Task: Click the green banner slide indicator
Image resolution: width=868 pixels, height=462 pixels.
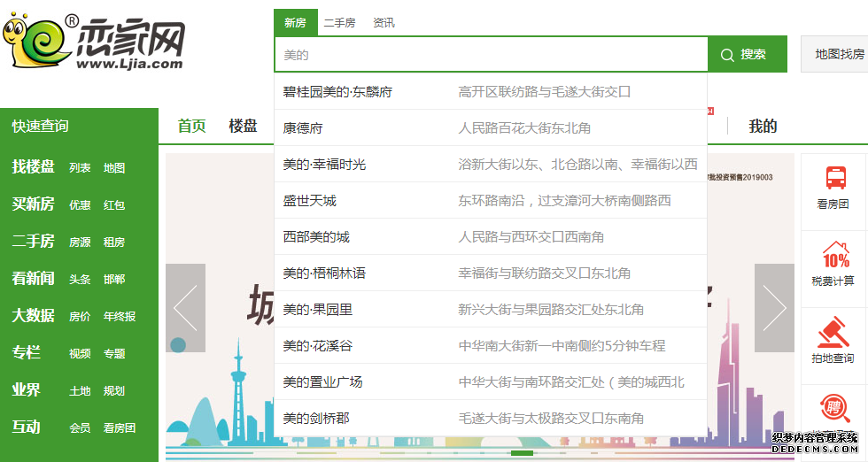Action: (x=522, y=453)
